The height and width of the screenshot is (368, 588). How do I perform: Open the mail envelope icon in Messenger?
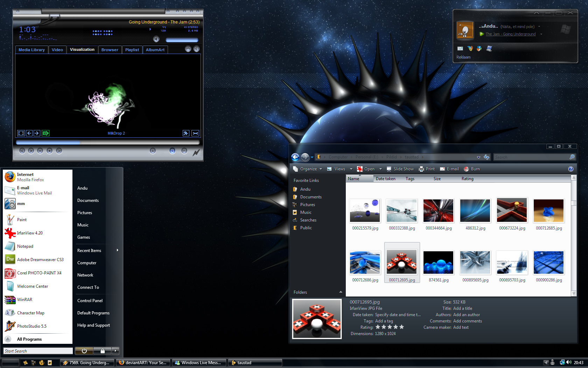460,48
